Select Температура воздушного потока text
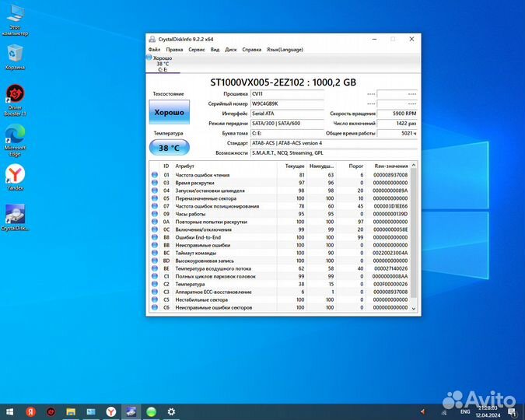This screenshot has width=525, height=420. [x=213, y=268]
